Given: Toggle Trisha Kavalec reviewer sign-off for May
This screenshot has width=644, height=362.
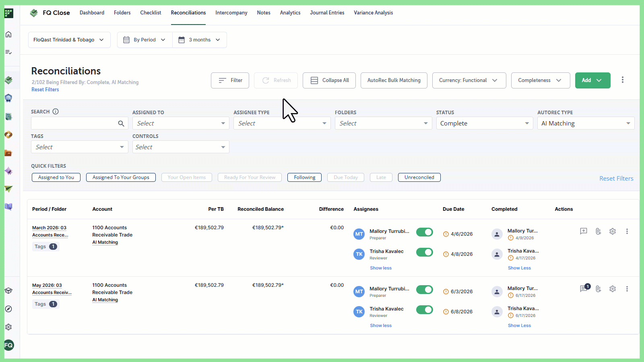Looking at the screenshot, I should [425, 310].
